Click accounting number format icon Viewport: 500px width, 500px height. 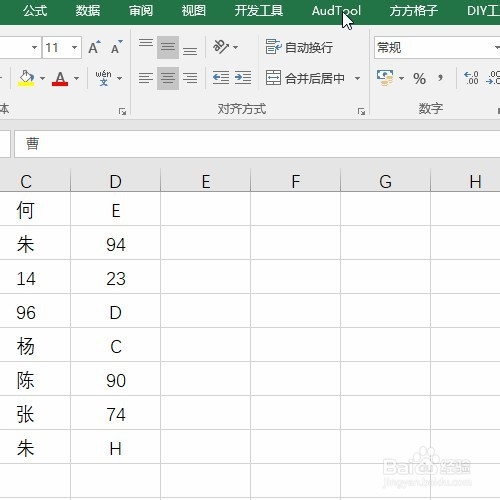click(385, 78)
